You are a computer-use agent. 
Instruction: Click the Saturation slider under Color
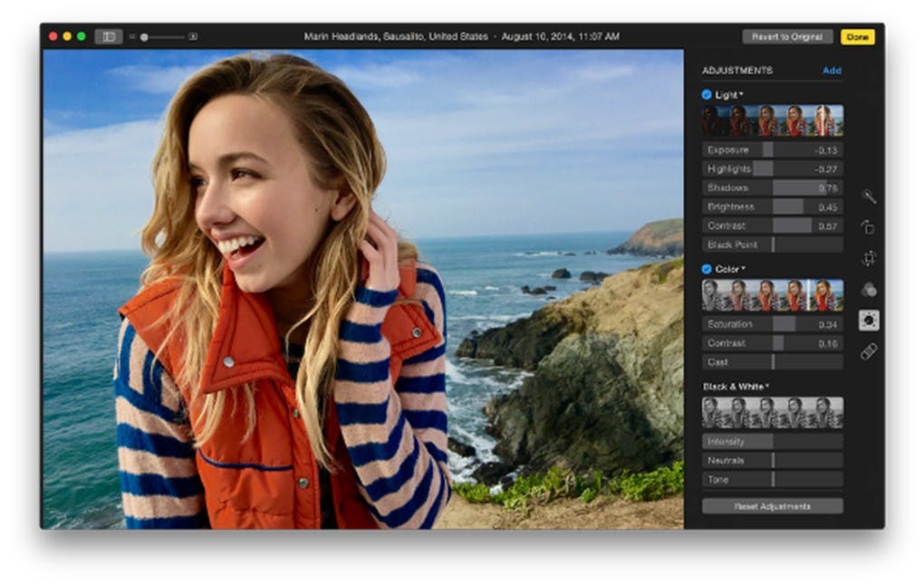pyautogui.click(x=772, y=324)
